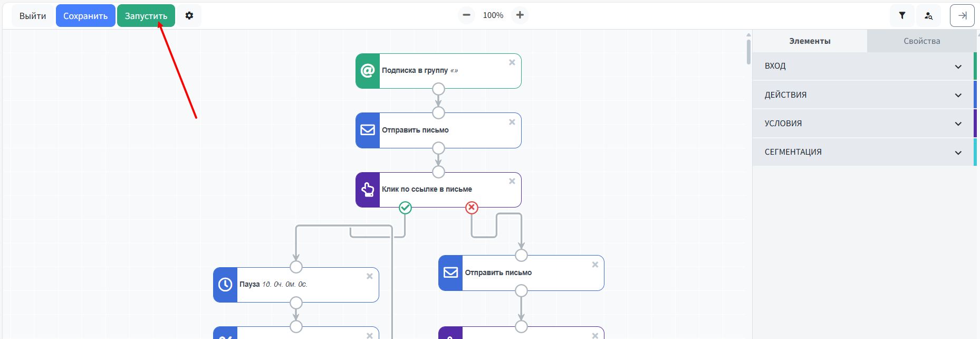Switch to the Элементы tab
980x339 pixels.
click(810, 41)
